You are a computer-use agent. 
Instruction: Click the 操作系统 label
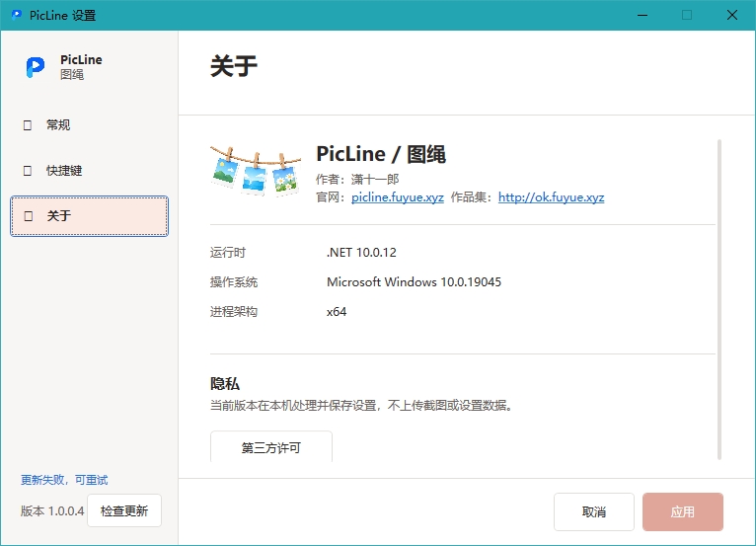point(234,282)
